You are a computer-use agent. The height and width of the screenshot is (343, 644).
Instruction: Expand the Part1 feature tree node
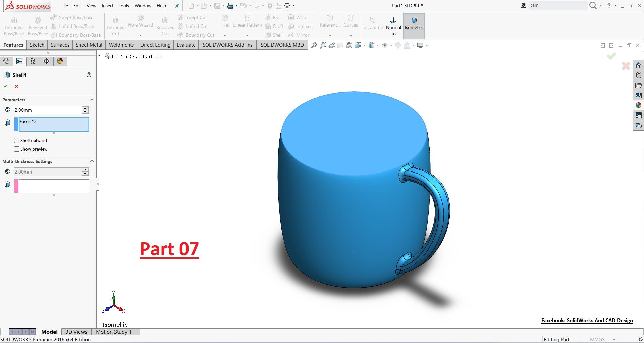pos(99,56)
